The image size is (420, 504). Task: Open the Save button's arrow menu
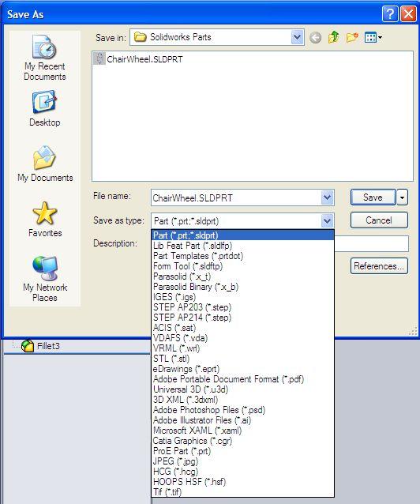pyautogui.click(x=403, y=197)
